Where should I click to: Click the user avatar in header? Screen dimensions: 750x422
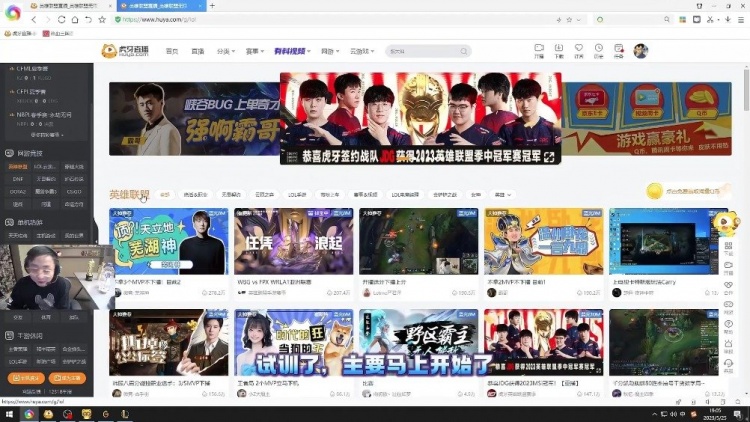(x=640, y=51)
